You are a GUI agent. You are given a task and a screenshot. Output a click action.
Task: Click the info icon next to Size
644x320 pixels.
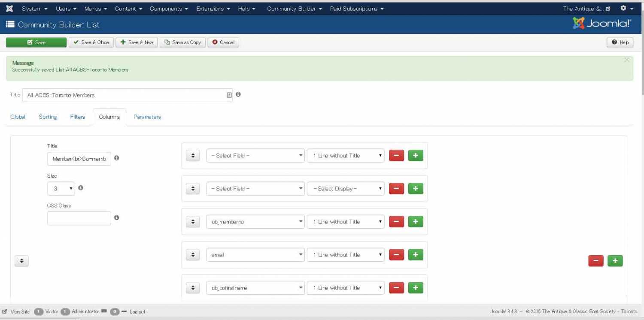pyautogui.click(x=81, y=188)
